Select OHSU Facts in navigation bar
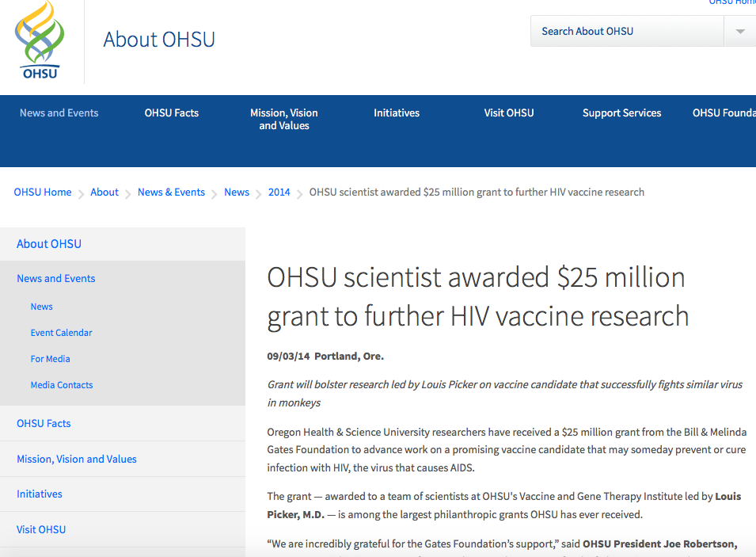This screenshot has width=756, height=557. point(172,113)
